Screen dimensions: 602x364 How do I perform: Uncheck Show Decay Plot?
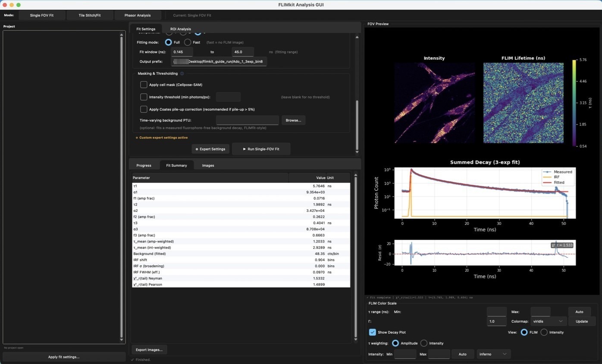(x=372, y=332)
